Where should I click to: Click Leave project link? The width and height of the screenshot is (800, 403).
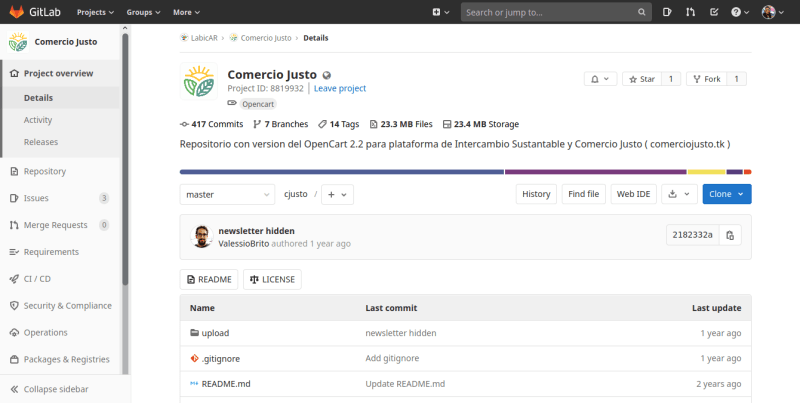(x=340, y=88)
